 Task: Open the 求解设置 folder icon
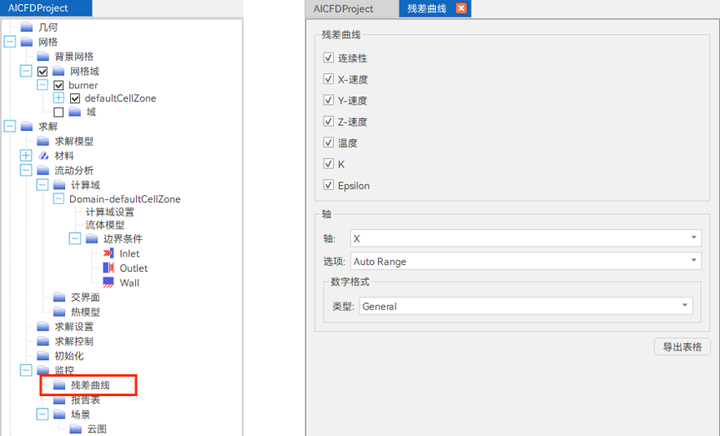click(x=43, y=327)
